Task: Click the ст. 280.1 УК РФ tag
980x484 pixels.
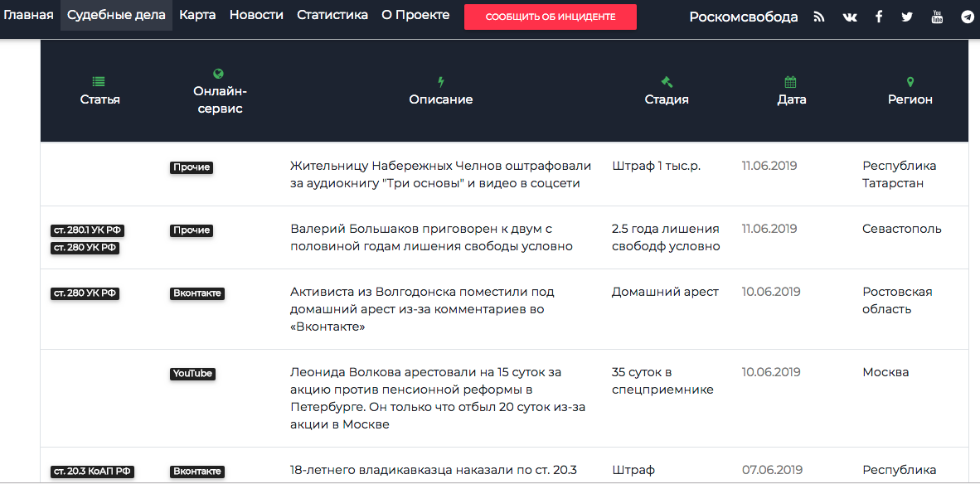Action: click(88, 230)
